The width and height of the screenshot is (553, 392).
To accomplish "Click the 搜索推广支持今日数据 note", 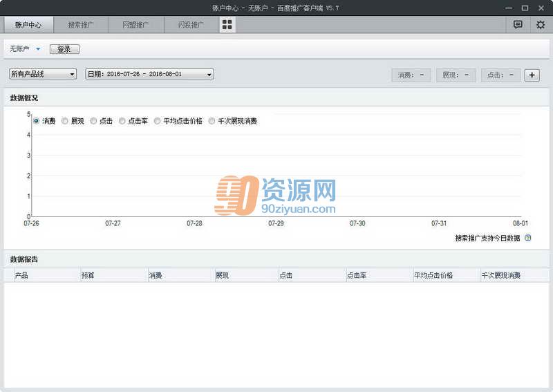I will (x=487, y=238).
